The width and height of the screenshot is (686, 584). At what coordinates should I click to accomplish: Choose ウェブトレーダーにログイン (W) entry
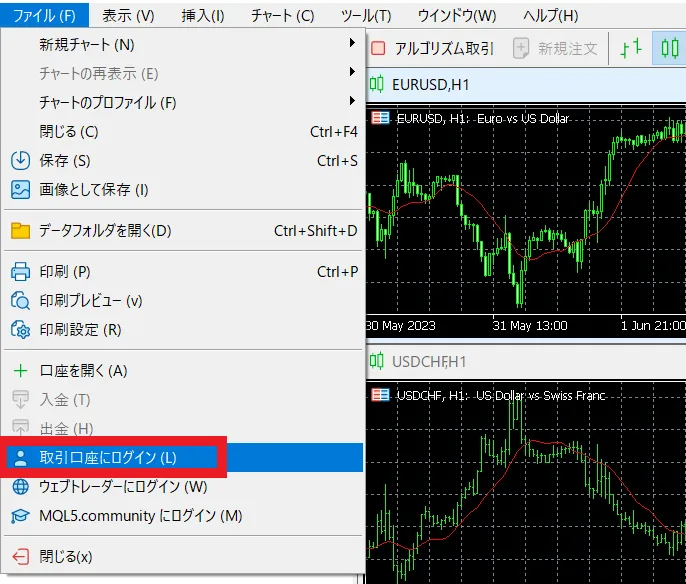183,486
